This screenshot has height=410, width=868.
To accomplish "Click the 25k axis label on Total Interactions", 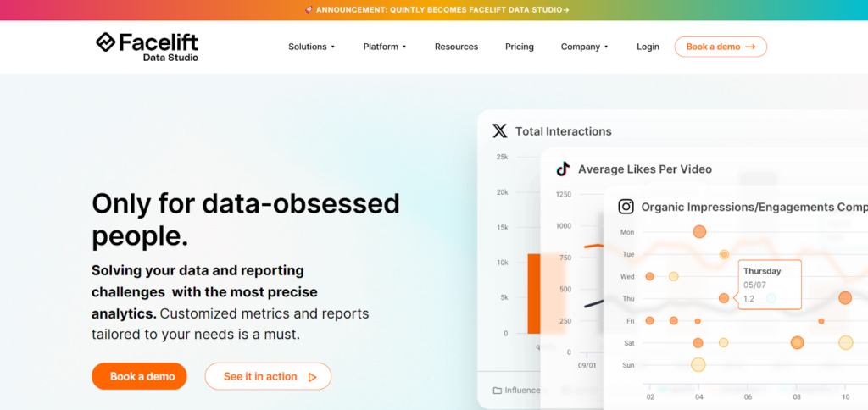I will pyautogui.click(x=502, y=158).
